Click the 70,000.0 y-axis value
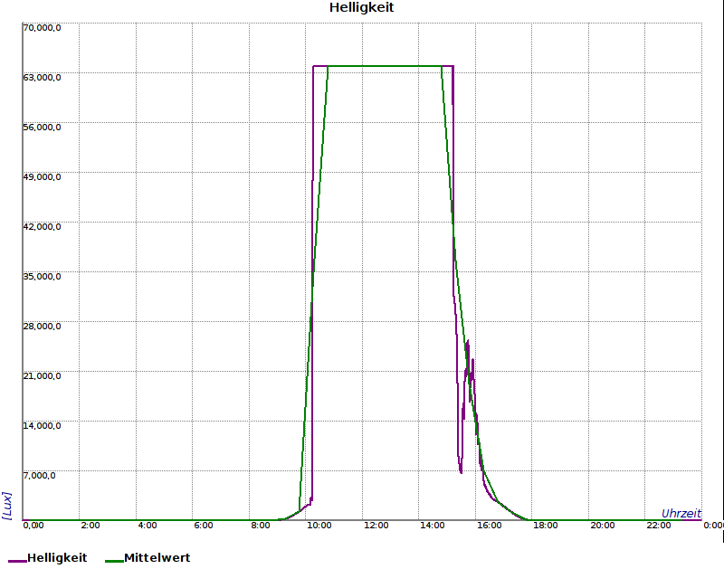 (x=42, y=28)
